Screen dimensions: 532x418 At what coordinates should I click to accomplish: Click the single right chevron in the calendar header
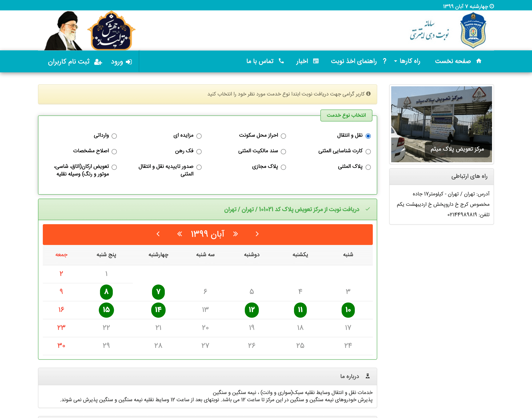tap(257, 234)
